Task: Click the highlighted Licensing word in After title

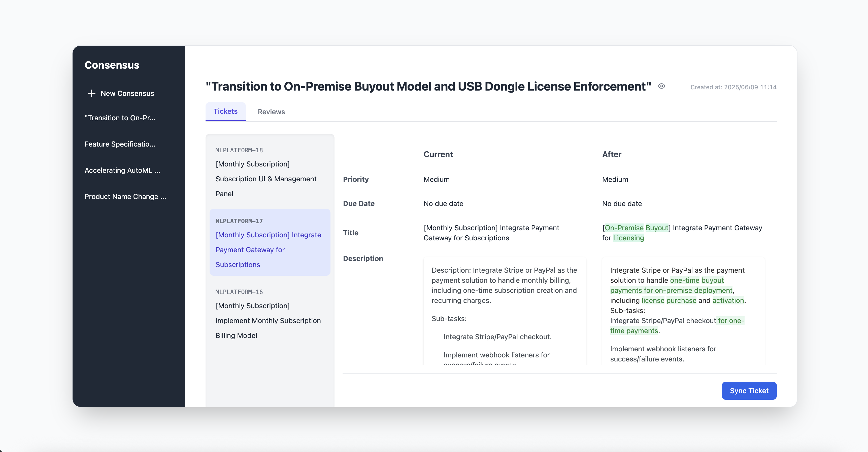Action: [x=628, y=238]
